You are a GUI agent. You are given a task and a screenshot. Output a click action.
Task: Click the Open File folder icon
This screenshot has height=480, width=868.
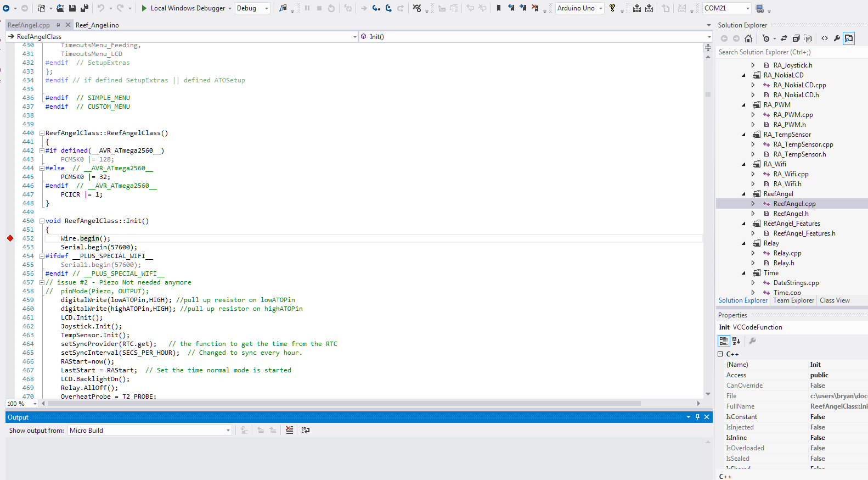(x=60, y=8)
